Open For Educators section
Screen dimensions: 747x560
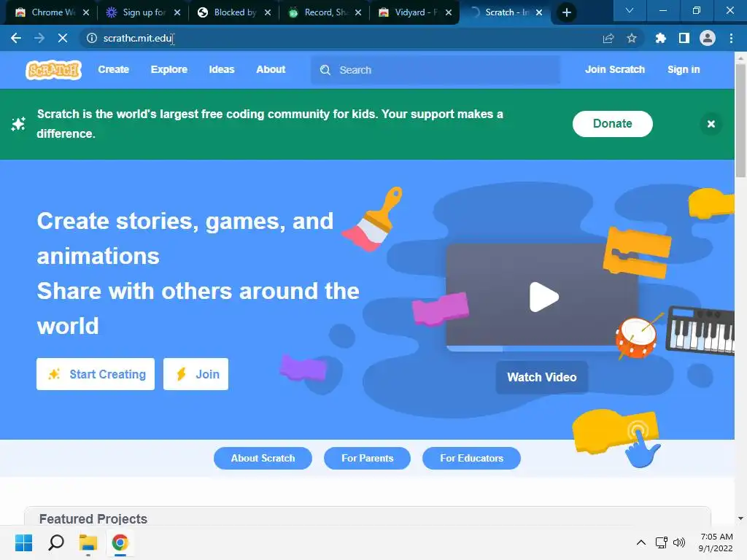click(x=471, y=458)
